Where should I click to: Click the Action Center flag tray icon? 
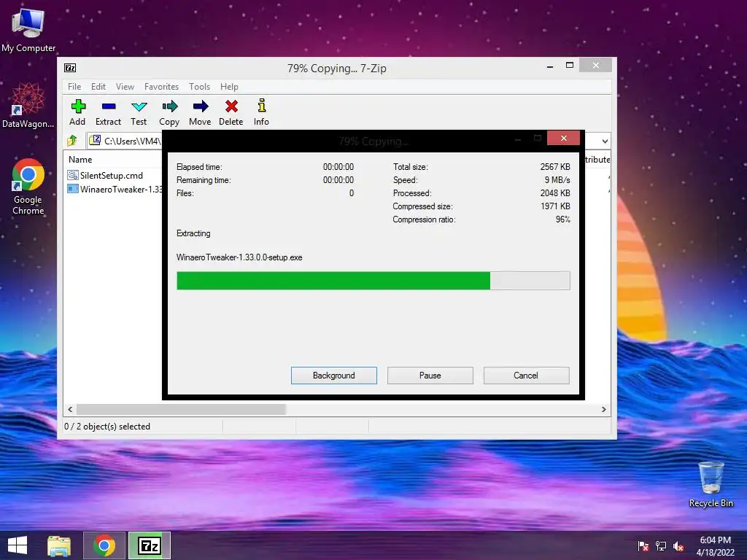point(643,545)
